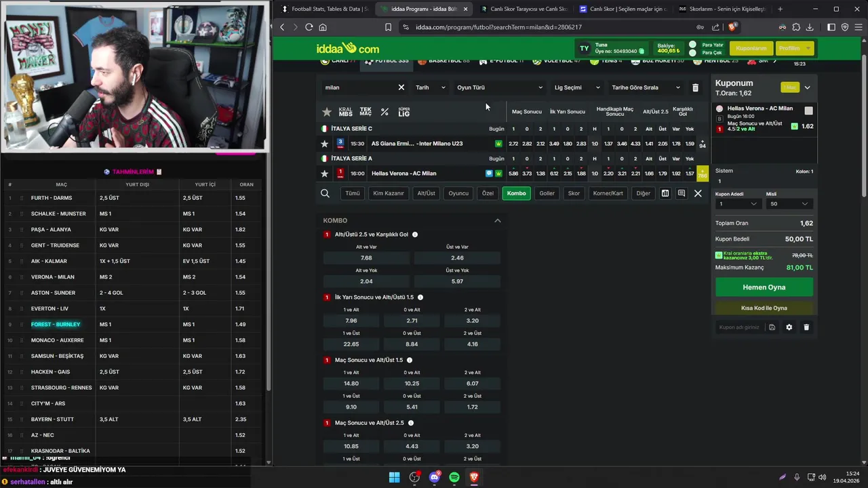Collapse the KOMBO section
The height and width of the screenshot is (488, 868).
498,220
